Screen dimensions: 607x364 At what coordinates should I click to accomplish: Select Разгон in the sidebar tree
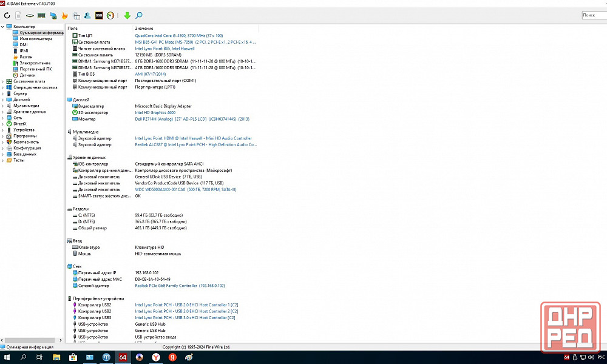(x=26, y=57)
